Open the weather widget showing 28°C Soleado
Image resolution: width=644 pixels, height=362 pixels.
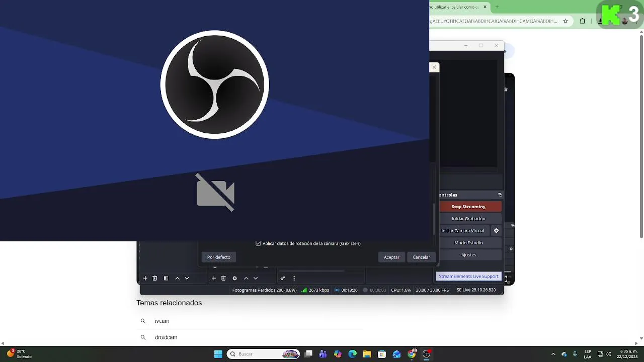19,354
